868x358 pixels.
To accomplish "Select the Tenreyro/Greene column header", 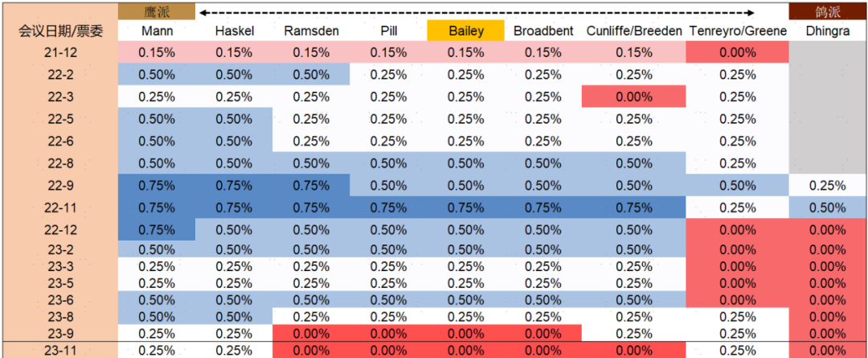I will pos(737,31).
